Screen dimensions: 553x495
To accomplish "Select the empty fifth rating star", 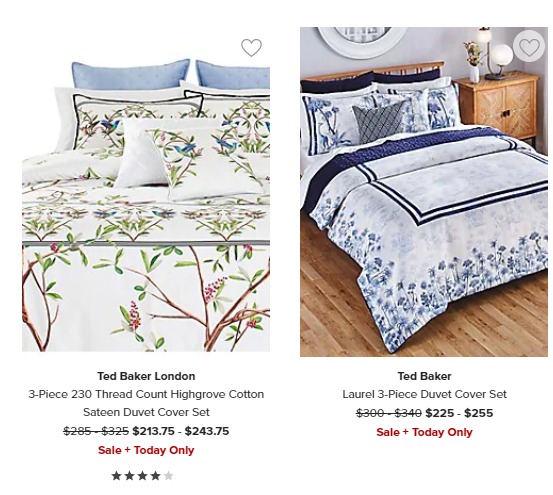I will (169, 476).
